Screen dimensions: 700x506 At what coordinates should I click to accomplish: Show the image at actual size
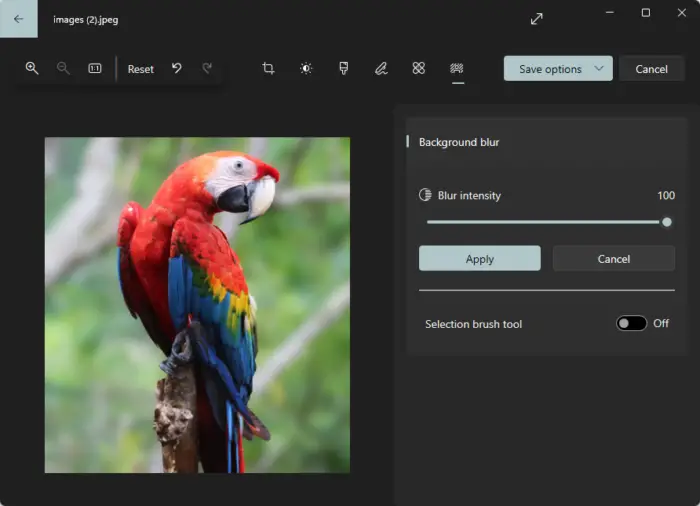pyautogui.click(x=95, y=68)
